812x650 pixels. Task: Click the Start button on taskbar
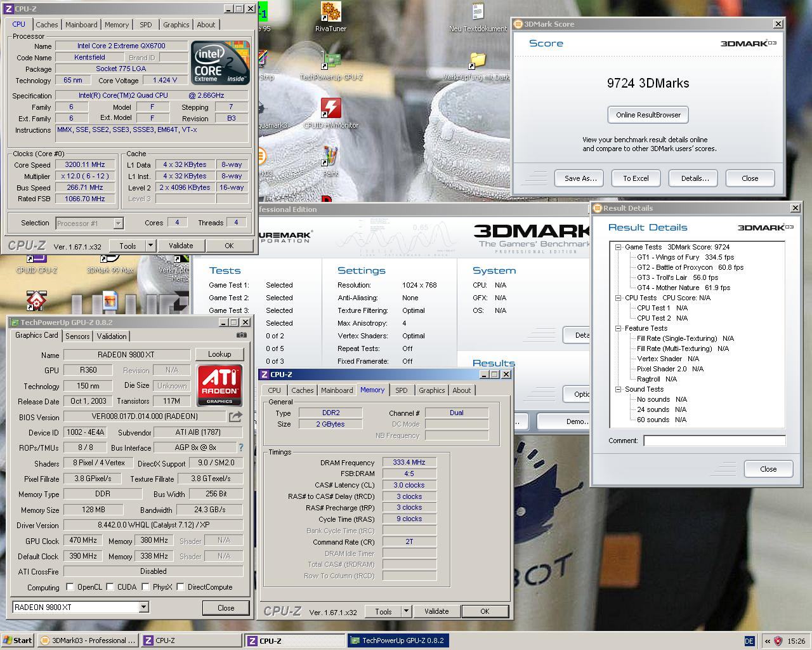(x=17, y=640)
